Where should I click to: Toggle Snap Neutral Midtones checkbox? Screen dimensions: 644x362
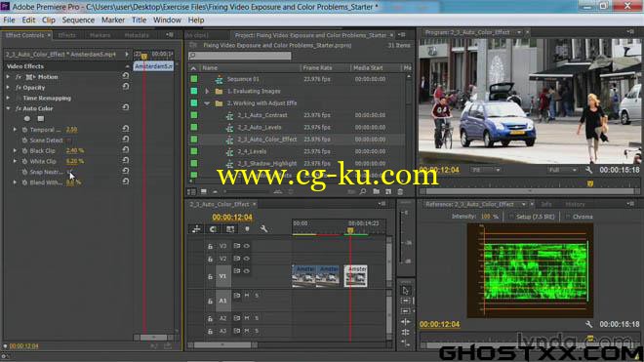tap(68, 172)
